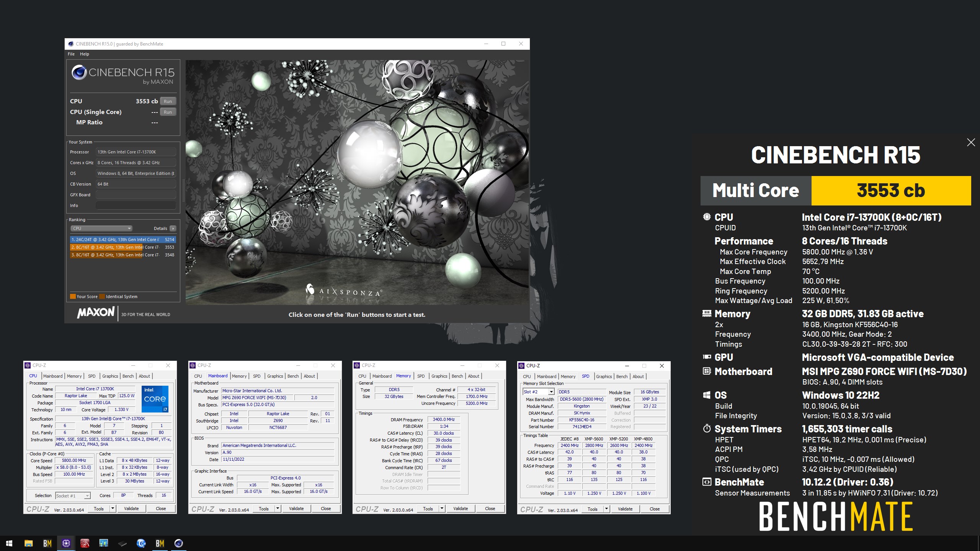Expand Tools arrow in CPU-Z Memory window
The image size is (980, 551).
[x=442, y=509]
